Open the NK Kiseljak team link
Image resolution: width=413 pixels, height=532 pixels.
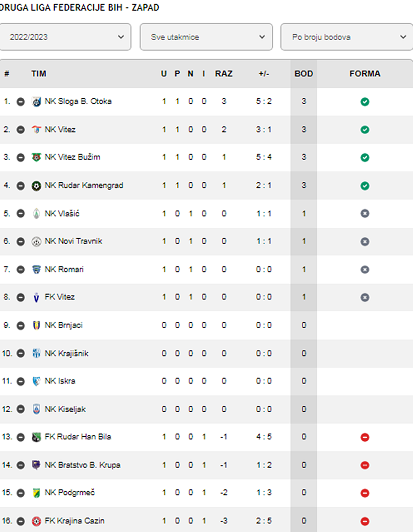[65, 409]
